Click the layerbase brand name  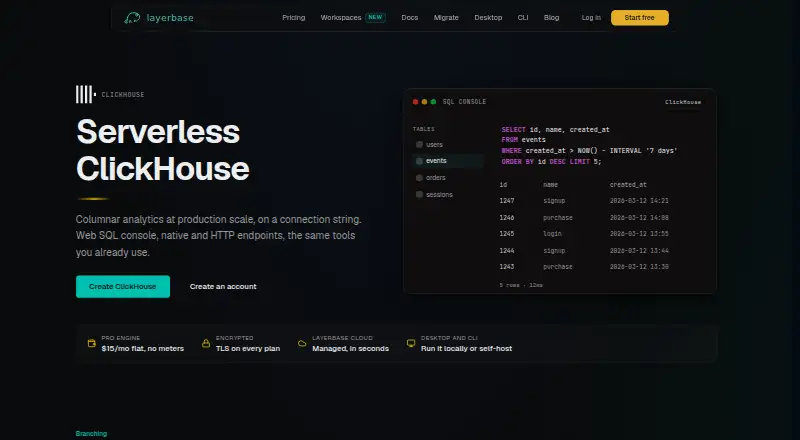click(170, 18)
